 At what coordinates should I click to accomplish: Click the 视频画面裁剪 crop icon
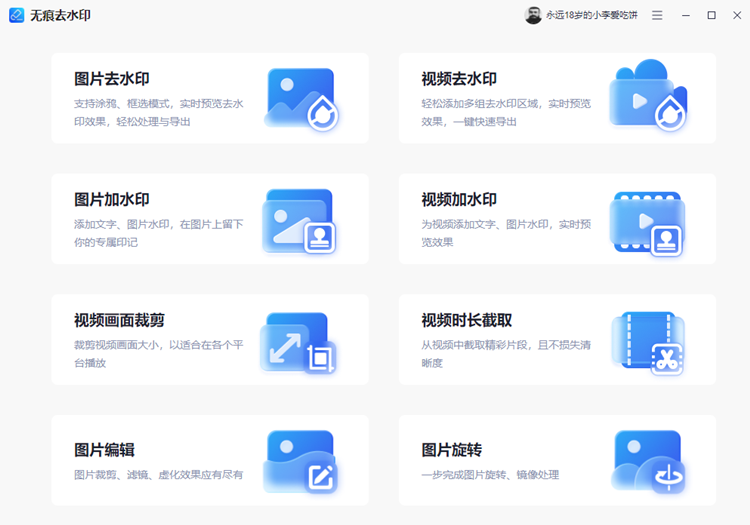click(x=298, y=342)
